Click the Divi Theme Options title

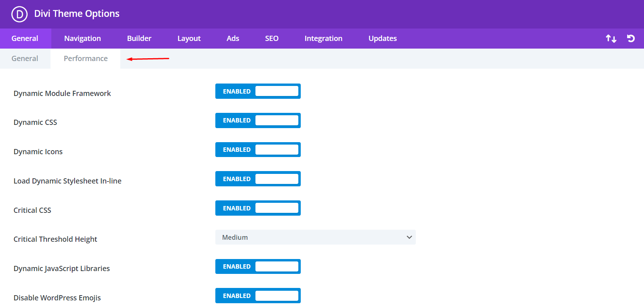coord(77,14)
